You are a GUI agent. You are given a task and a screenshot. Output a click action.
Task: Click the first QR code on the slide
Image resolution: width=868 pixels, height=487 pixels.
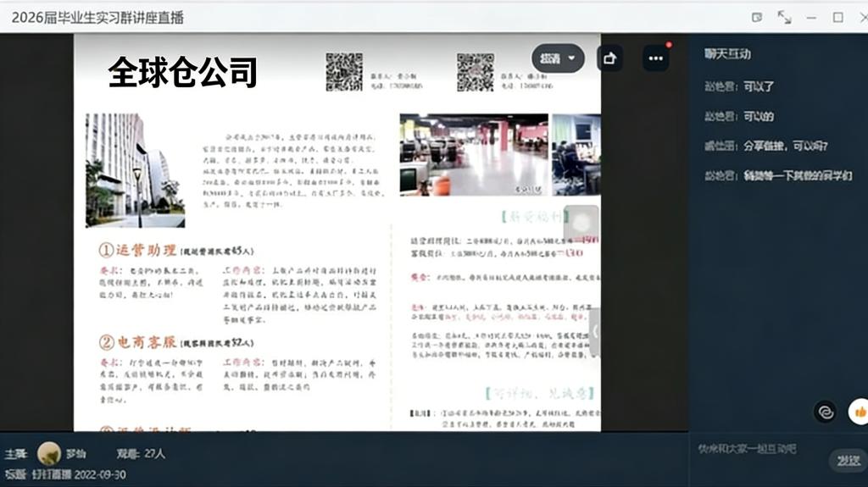click(x=344, y=72)
